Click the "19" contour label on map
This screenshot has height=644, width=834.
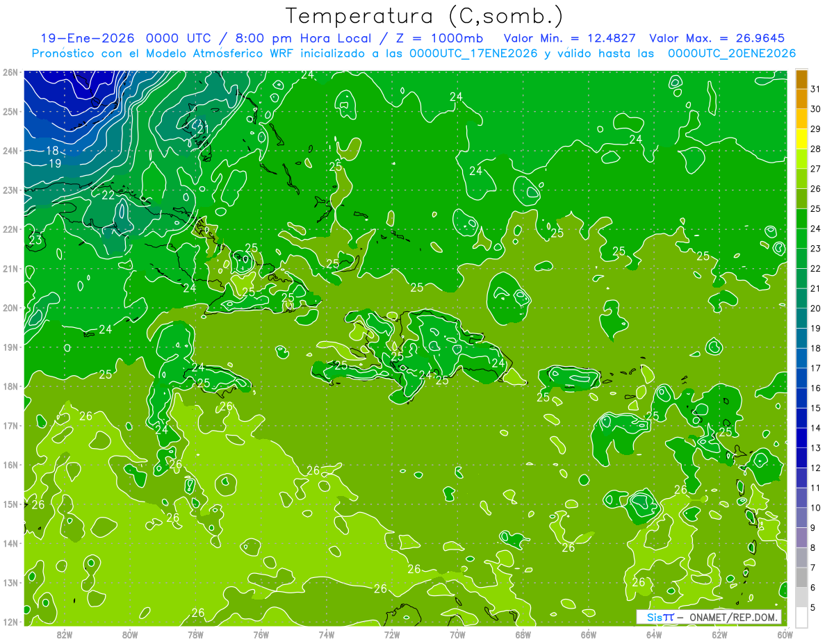(x=56, y=164)
